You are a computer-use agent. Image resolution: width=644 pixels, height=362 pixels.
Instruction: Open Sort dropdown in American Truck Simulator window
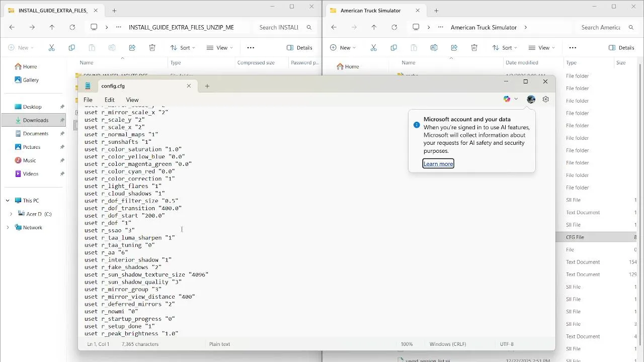(x=505, y=48)
